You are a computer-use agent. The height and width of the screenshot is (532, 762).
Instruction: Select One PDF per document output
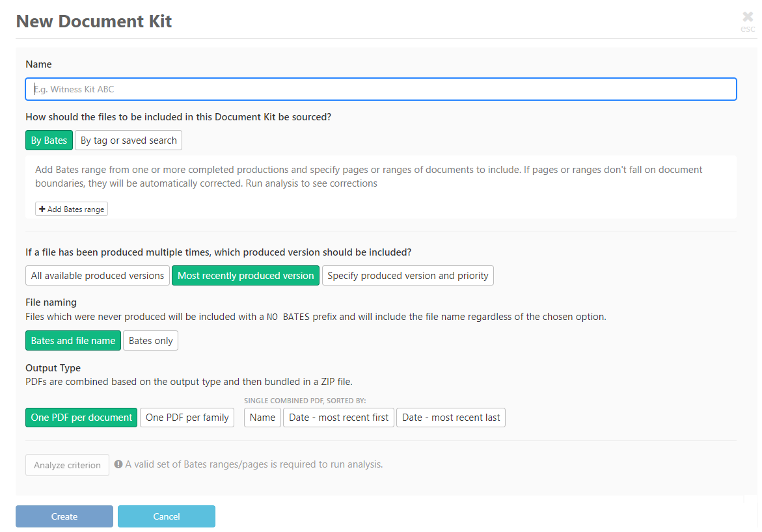[81, 417]
